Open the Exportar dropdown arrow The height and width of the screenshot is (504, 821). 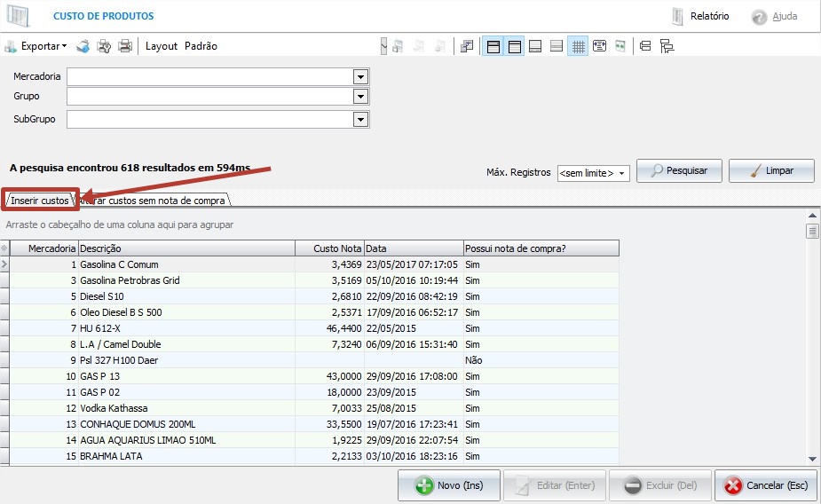(x=65, y=46)
